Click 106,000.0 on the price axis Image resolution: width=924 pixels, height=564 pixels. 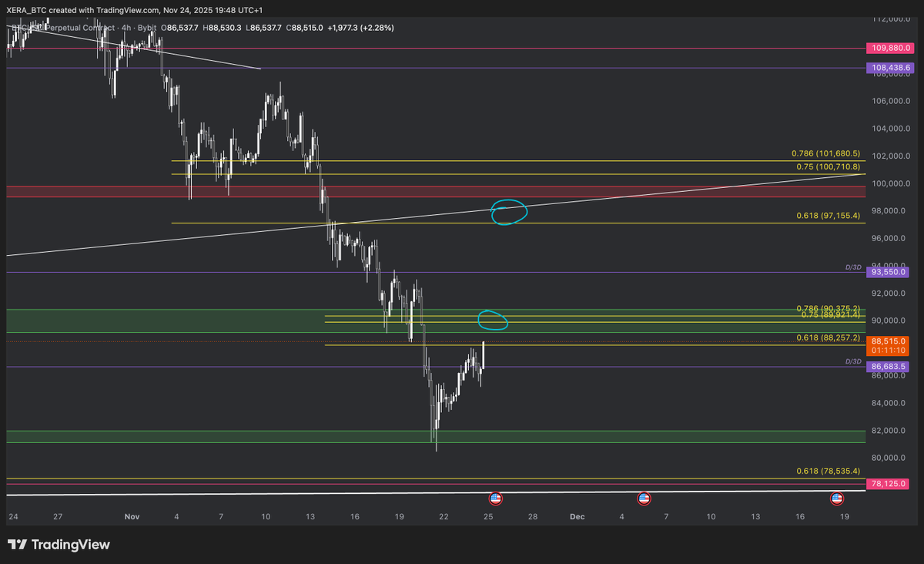(x=889, y=101)
